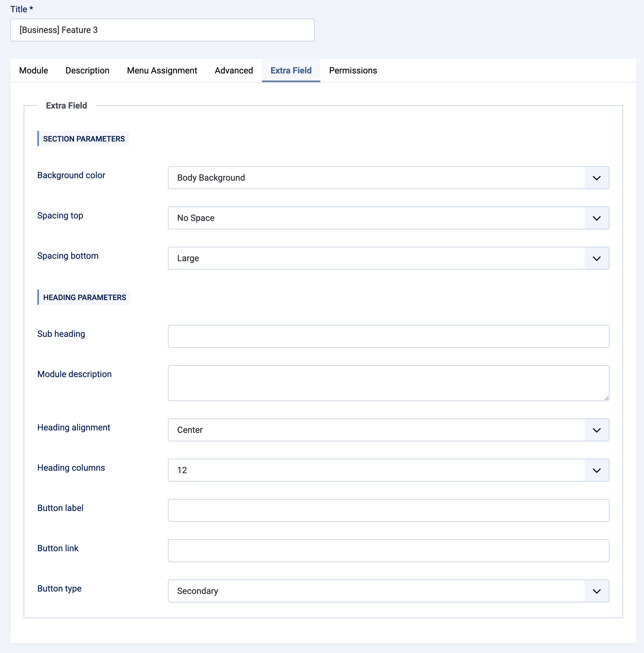Open the Permissions tab
644x653 pixels.
pos(353,70)
